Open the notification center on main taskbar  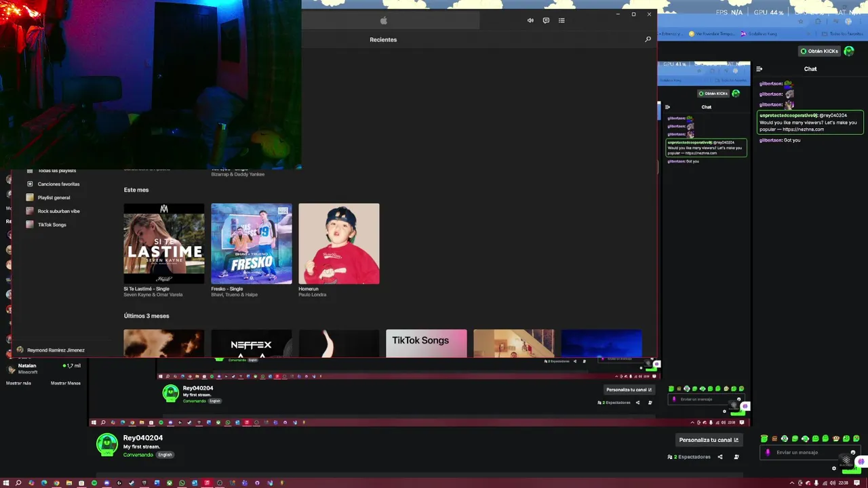(x=856, y=483)
